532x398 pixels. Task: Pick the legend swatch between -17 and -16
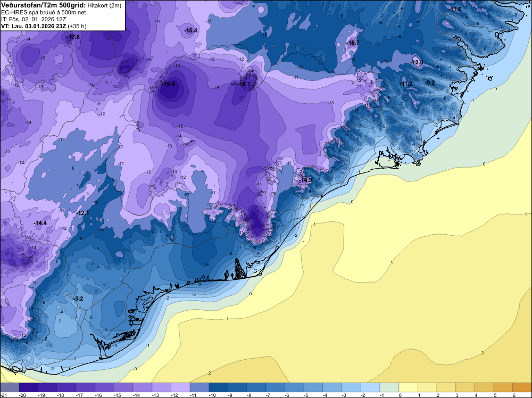tap(86, 387)
